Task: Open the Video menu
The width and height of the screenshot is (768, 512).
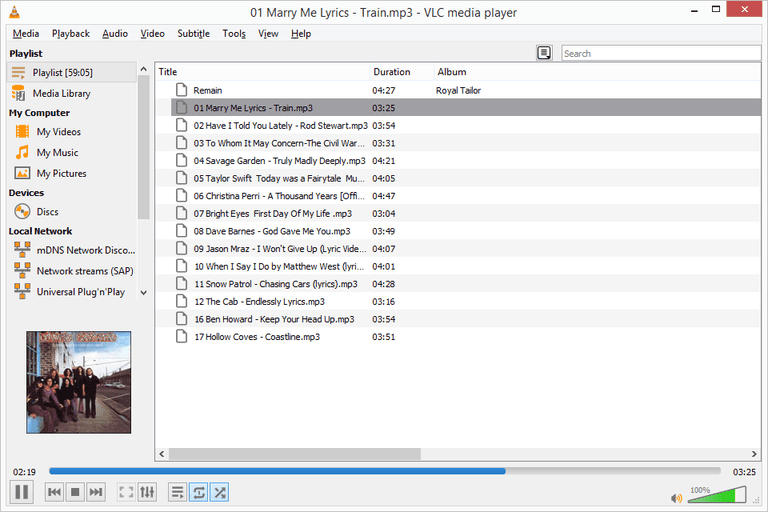Action: tap(152, 34)
